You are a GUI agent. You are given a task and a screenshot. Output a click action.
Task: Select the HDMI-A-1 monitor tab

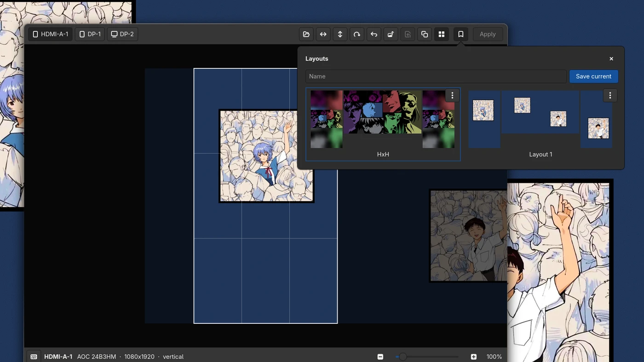pyautogui.click(x=50, y=34)
